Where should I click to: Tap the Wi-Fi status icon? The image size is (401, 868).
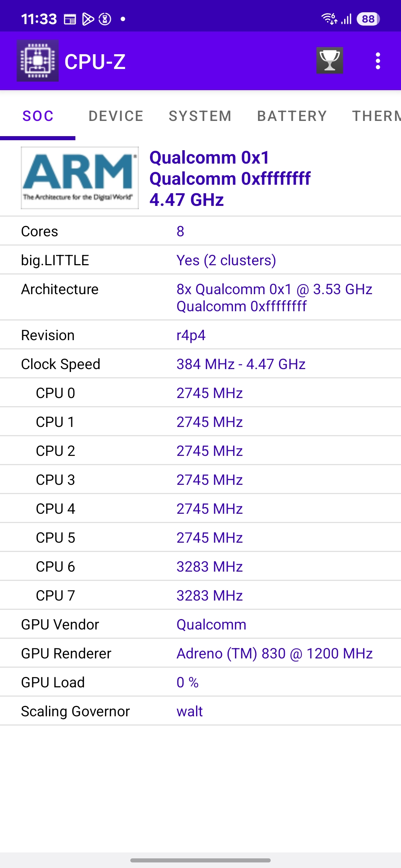(x=329, y=19)
